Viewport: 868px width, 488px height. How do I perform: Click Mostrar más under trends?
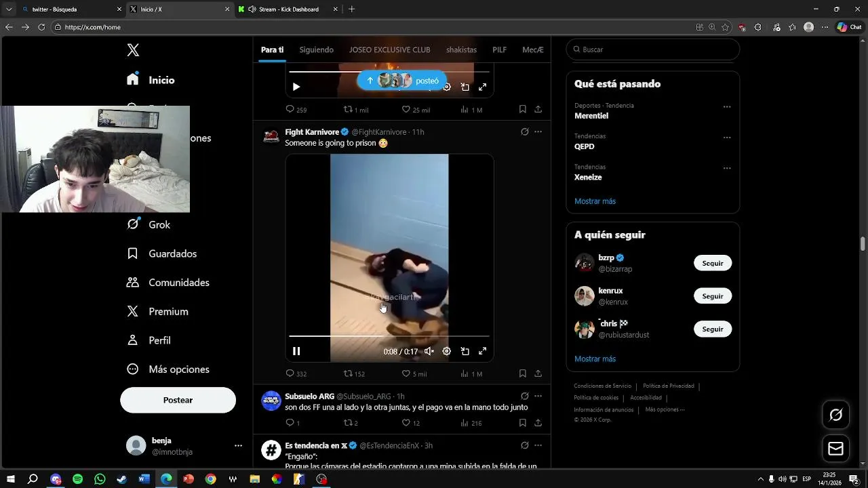[595, 201]
